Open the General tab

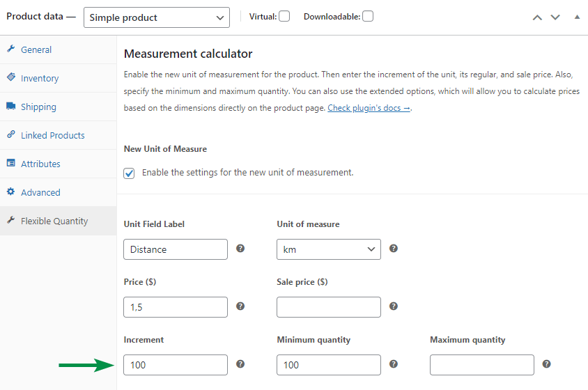(58, 49)
